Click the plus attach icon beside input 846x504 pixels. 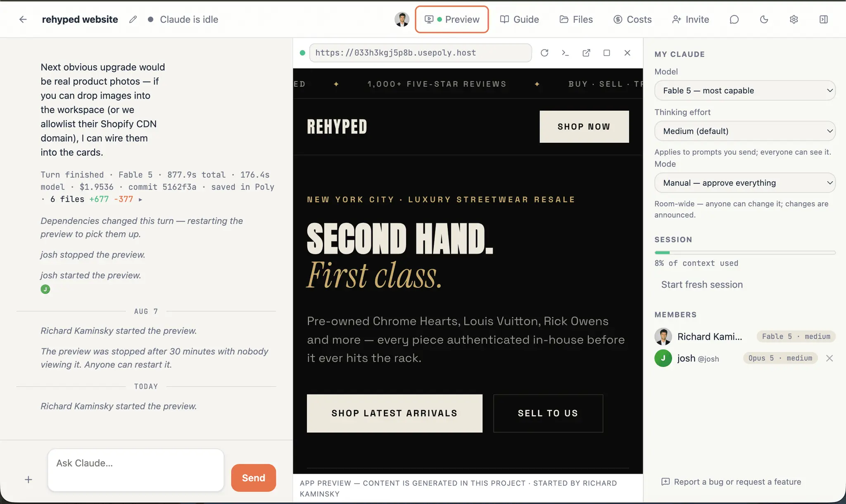[29, 480]
